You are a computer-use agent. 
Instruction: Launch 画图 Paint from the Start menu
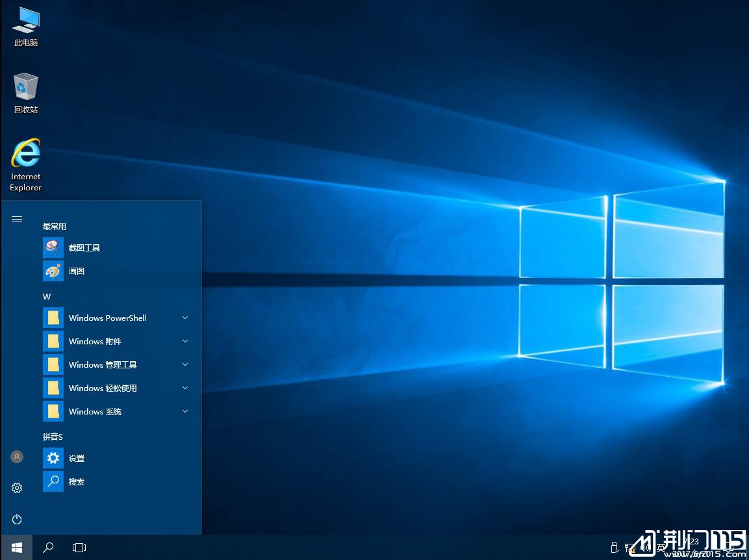pos(77,271)
